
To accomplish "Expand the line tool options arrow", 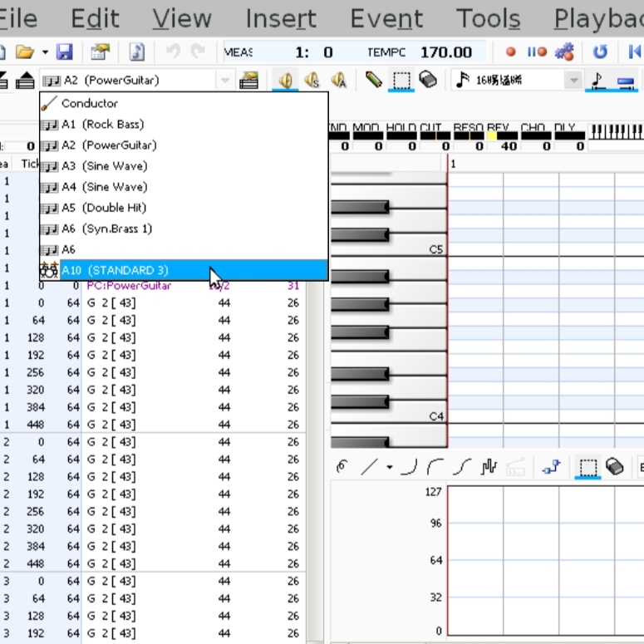I will pos(390,467).
